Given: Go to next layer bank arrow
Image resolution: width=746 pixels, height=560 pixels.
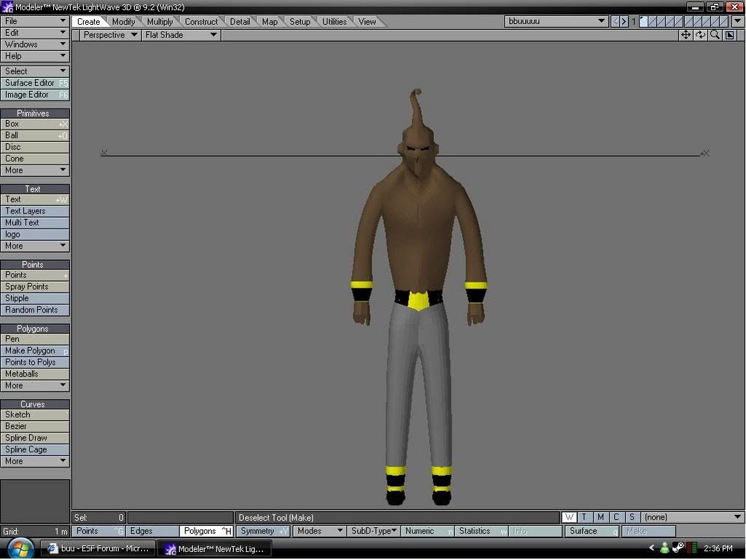Looking at the screenshot, I should coord(624,21).
